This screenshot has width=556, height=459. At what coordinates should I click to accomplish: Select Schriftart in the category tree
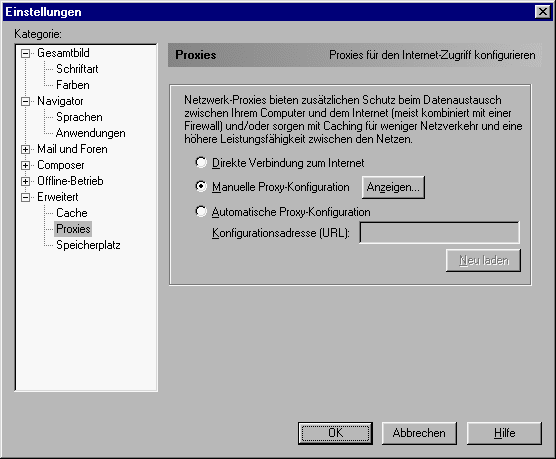[x=77, y=69]
